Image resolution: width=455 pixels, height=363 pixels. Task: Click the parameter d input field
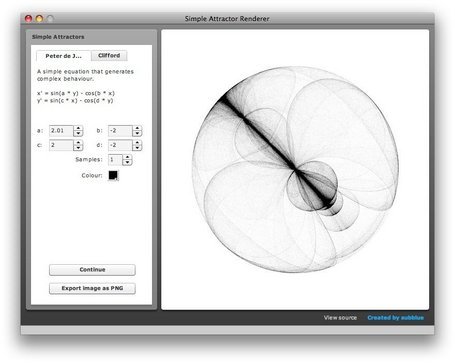click(120, 145)
